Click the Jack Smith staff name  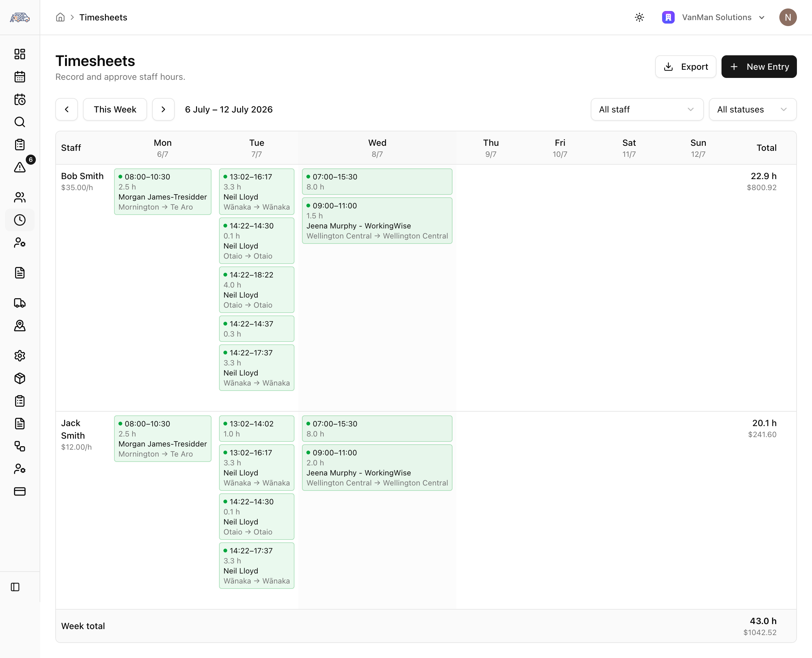pos(73,430)
